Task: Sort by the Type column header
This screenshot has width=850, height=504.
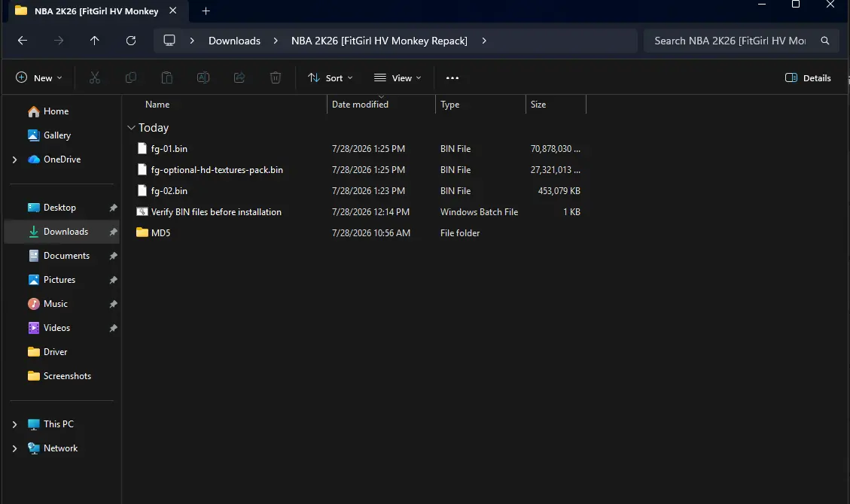Action: tap(449, 105)
